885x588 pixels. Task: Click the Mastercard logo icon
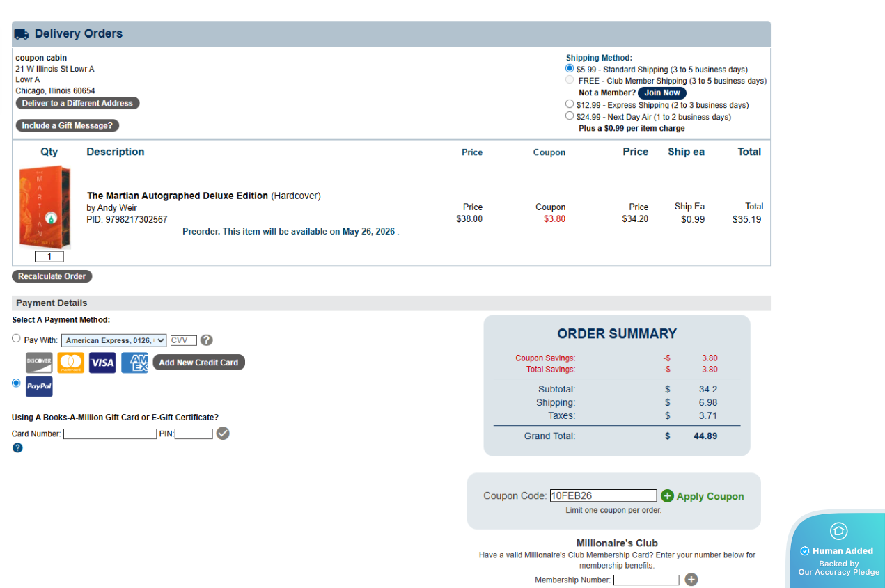tap(71, 363)
